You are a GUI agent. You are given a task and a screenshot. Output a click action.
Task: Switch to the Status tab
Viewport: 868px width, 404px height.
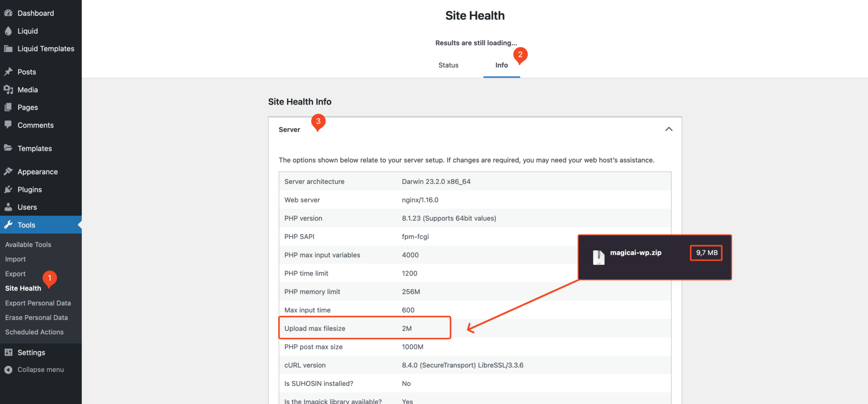[x=448, y=65]
